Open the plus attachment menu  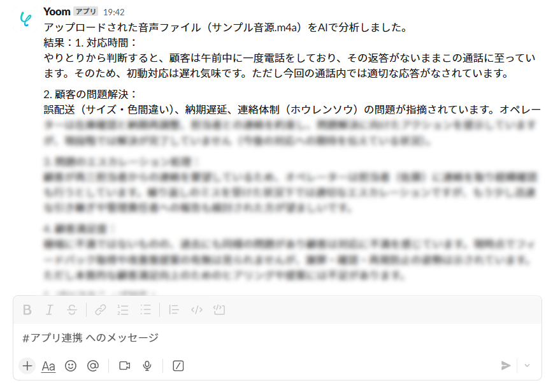click(27, 366)
